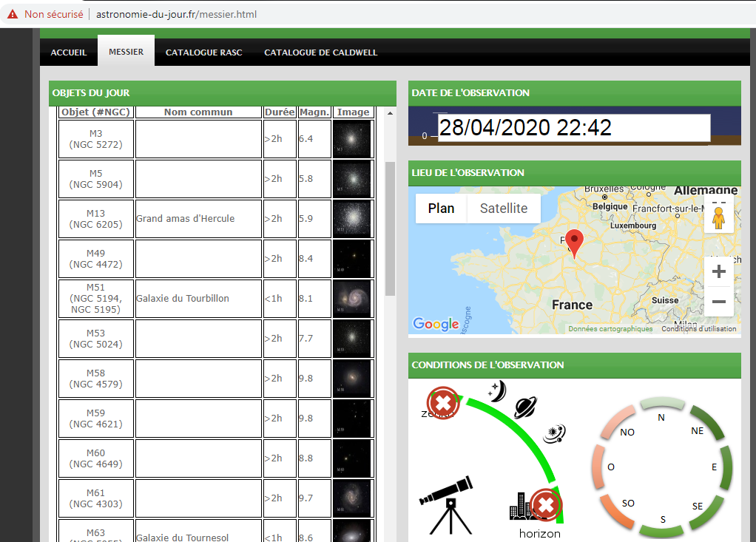Zoom out on the map
This screenshot has width=756, height=542.
pyautogui.click(x=719, y=302)
